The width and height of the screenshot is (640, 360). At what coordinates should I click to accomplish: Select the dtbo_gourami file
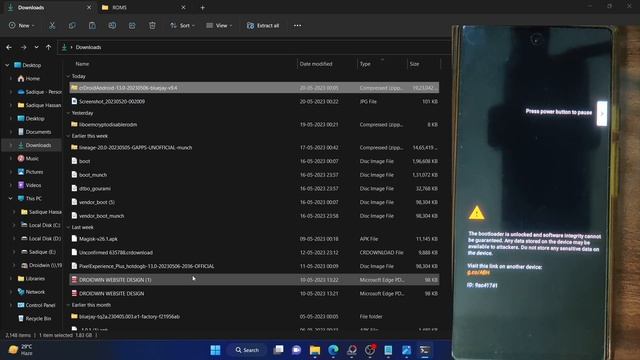point(254,189)
